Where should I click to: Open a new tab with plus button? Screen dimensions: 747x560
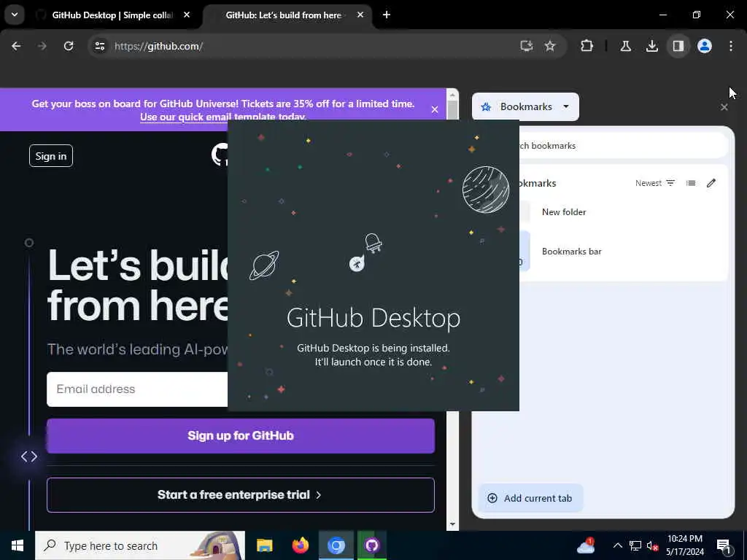pyautogui.click(x=387, y=15)
